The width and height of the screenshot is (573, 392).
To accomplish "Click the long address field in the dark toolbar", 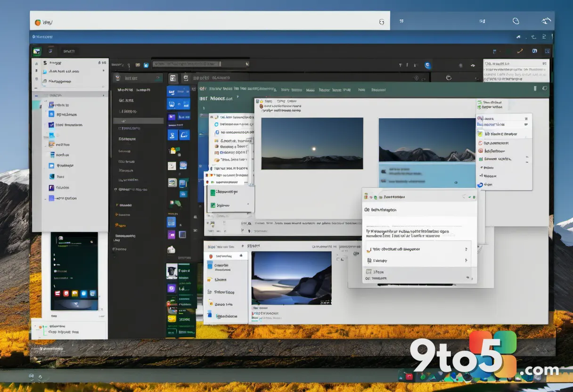I will click(x=200, y=64).
